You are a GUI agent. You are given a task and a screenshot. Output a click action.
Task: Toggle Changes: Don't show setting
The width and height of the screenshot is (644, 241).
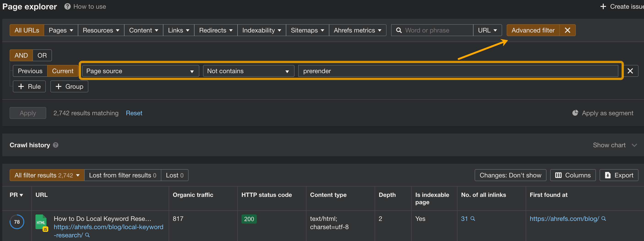point(510,175)
